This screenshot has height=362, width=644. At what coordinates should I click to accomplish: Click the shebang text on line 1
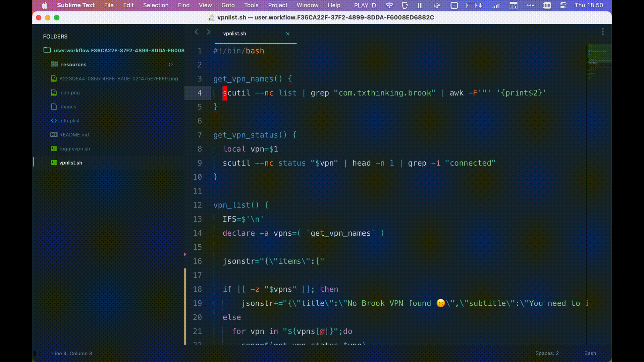239,51
